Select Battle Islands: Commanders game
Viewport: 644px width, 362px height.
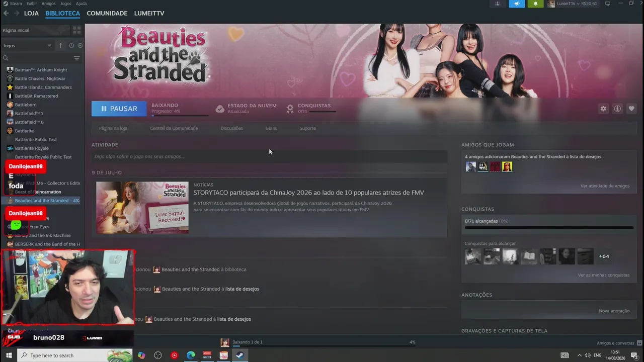(x=43, y=87)
